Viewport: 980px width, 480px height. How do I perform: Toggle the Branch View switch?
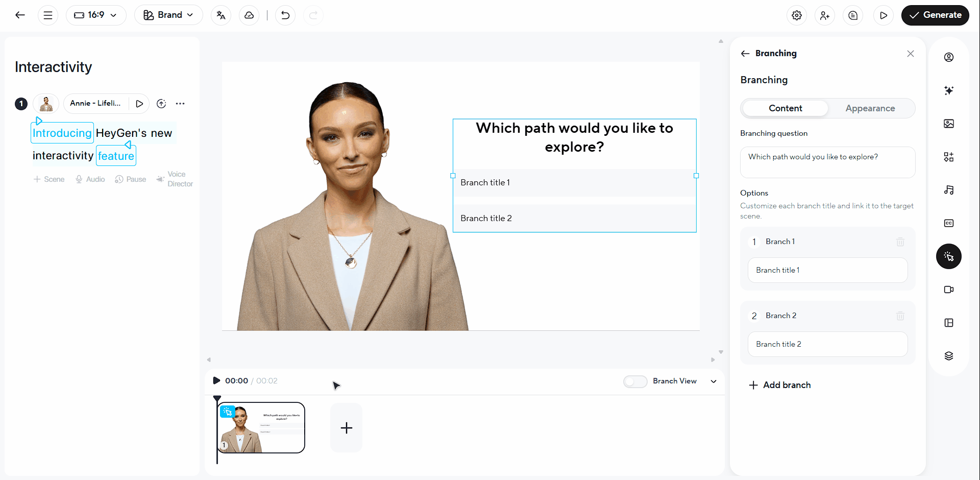[635, 381]
